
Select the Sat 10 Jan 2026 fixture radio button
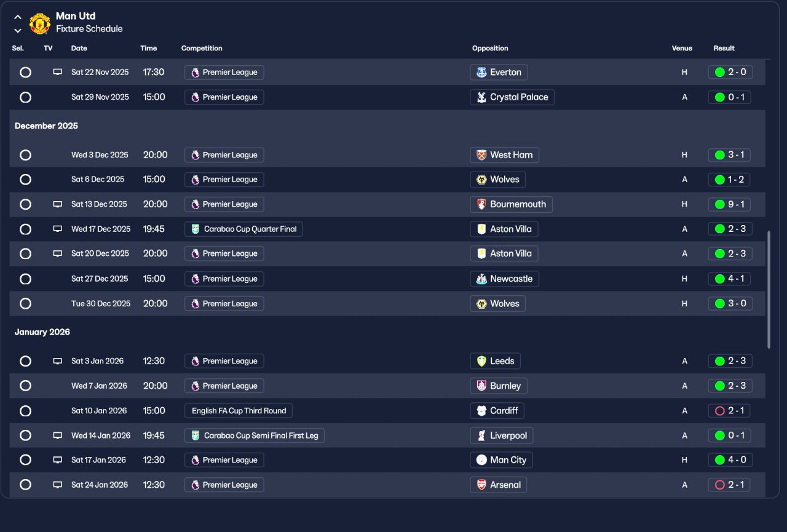[25, 410]
